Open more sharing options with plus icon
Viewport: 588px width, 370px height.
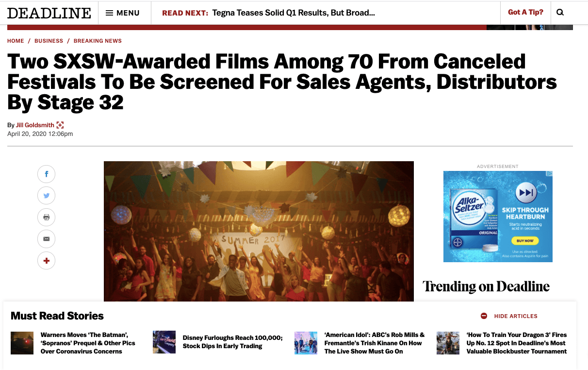click(x=46, y=260)
